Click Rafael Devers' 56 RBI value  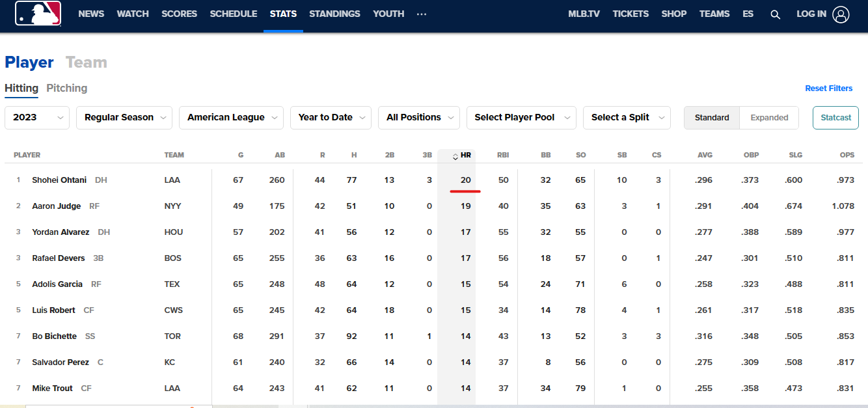pyautogui.click(x=503, y=258)
